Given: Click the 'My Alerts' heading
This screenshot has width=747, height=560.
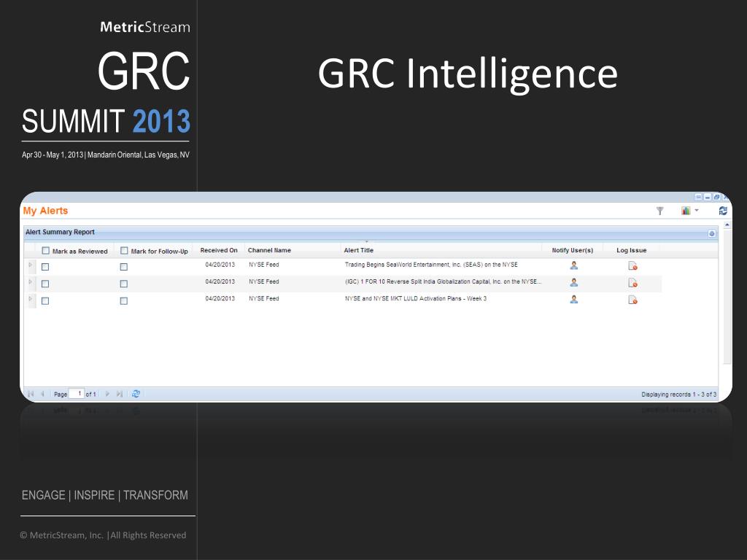Looking at the screenshot, I should [x=45, y=211].
